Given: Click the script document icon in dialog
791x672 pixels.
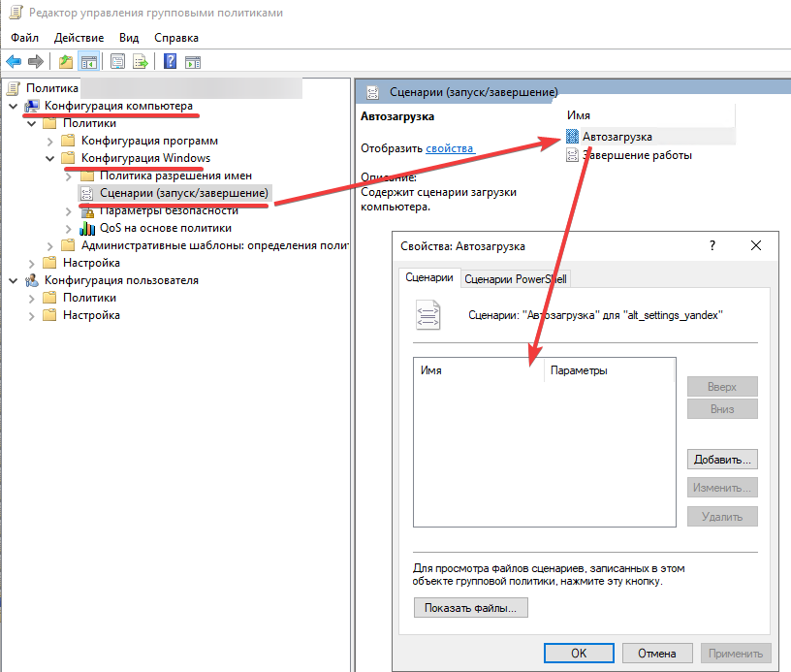Looking at the screenshot, I should [427, 315].
